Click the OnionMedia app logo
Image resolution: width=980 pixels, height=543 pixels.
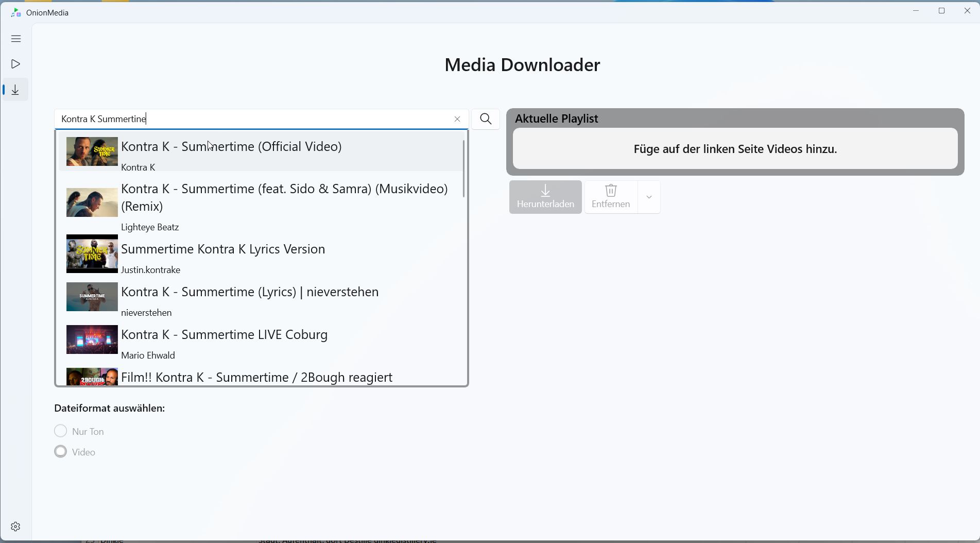pos(16,12)
